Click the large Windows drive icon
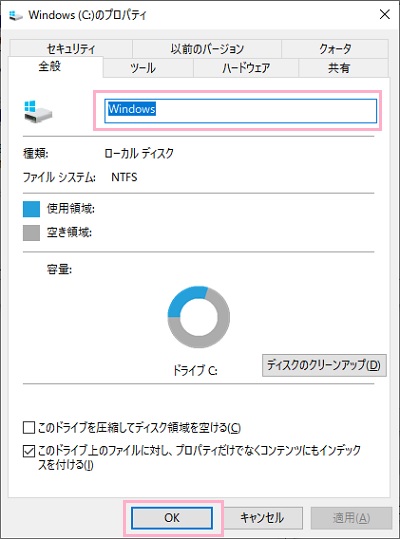 click(x=38, y=111)
